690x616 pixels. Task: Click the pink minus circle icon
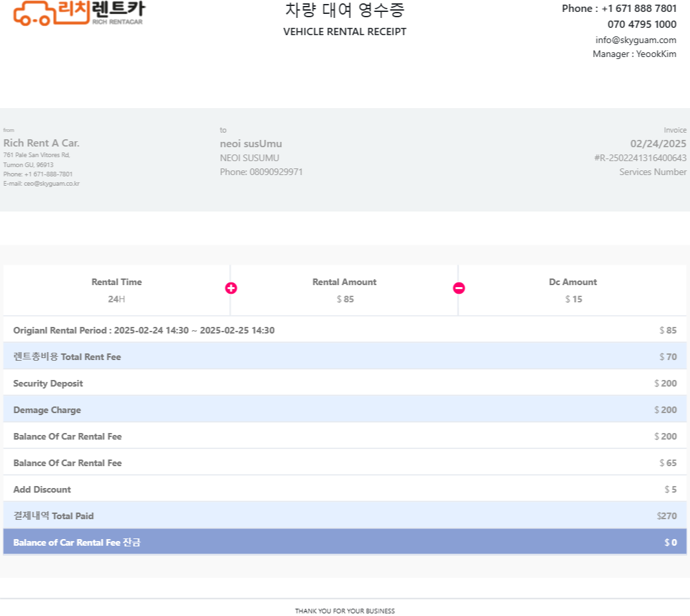459,288
